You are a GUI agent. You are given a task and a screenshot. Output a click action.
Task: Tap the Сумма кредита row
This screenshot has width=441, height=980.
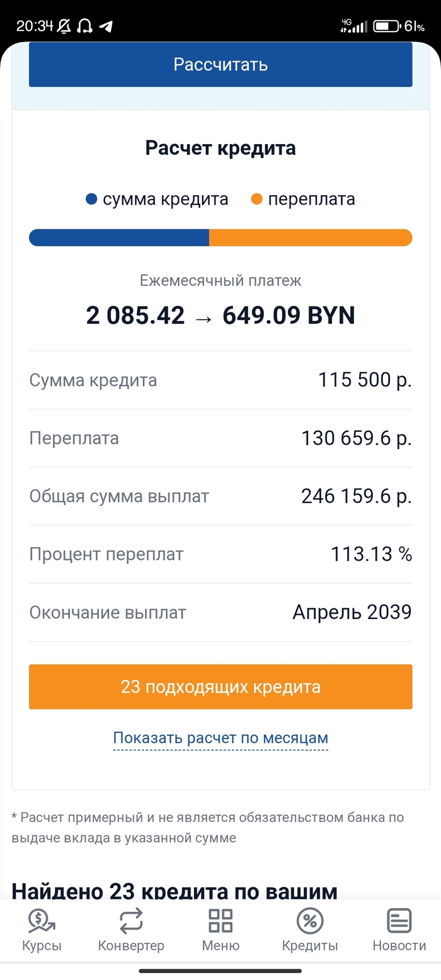(220, 380)
